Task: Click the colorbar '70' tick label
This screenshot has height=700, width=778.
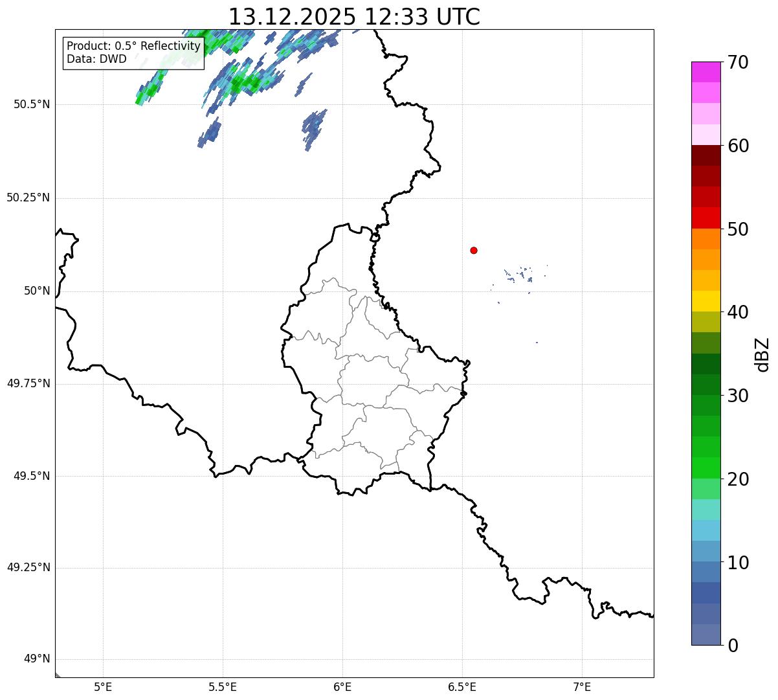Action: coord(738,62)
